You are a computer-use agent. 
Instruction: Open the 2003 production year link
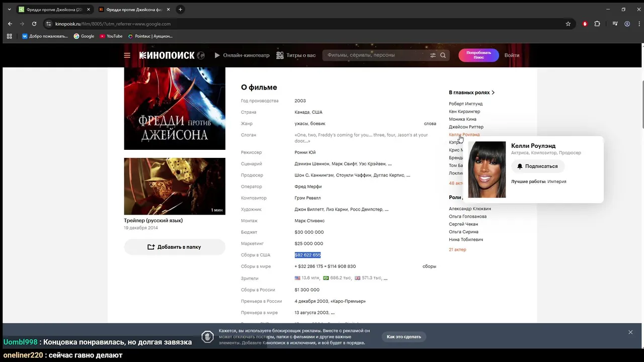[x=300, y=101]
